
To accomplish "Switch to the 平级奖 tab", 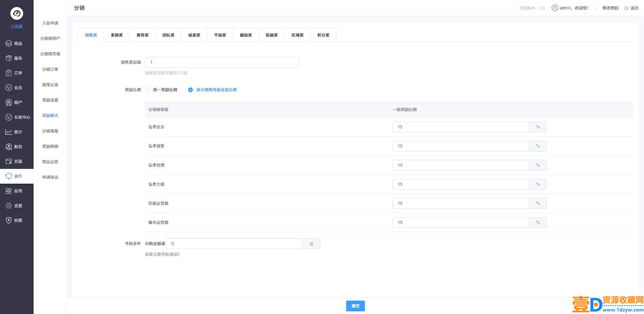I will point(220,35).
